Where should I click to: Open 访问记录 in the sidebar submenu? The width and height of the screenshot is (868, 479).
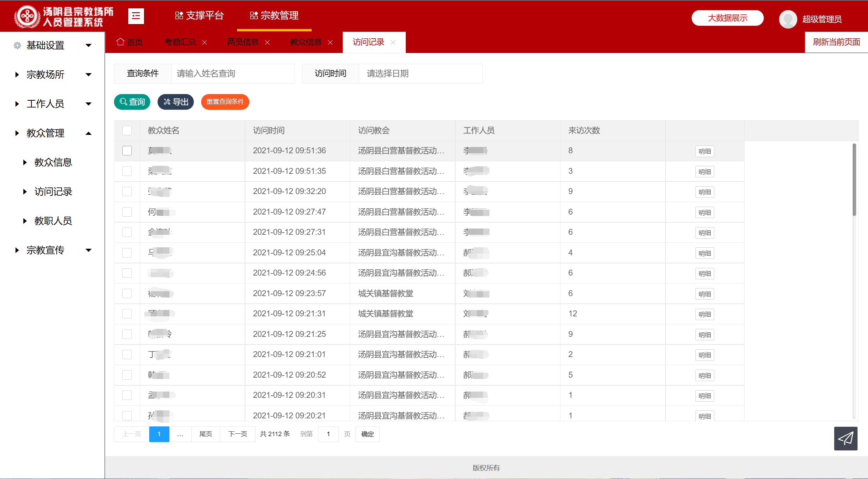click(53, 192)
